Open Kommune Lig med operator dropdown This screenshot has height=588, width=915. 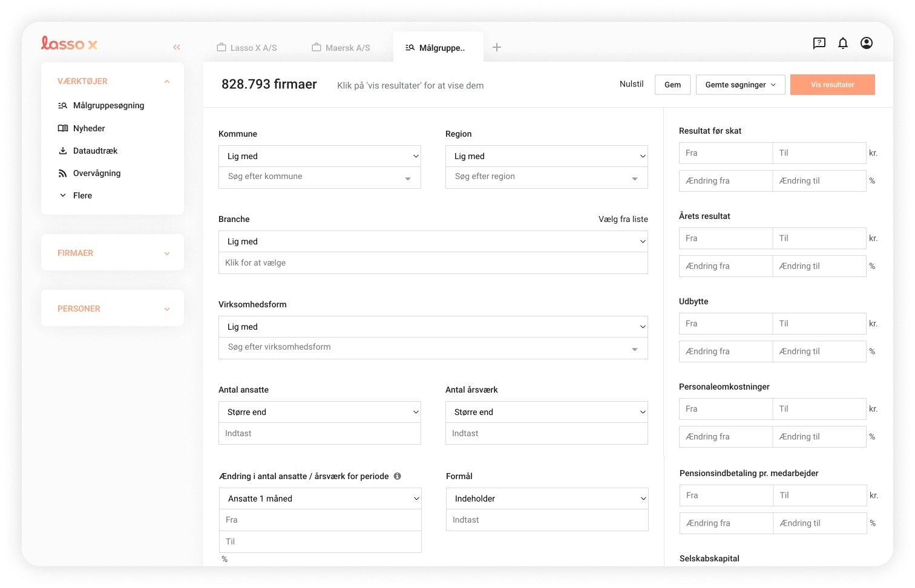tap(320, 156)
